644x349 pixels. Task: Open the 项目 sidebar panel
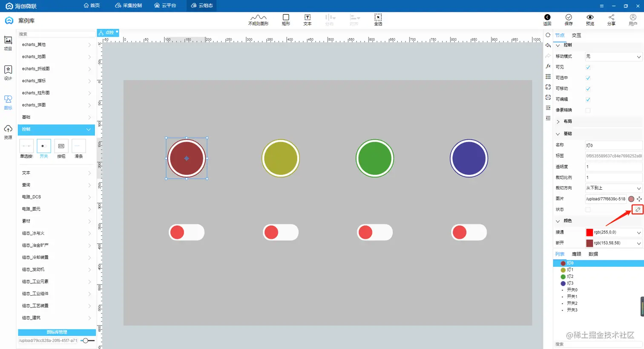click(8, 43)
